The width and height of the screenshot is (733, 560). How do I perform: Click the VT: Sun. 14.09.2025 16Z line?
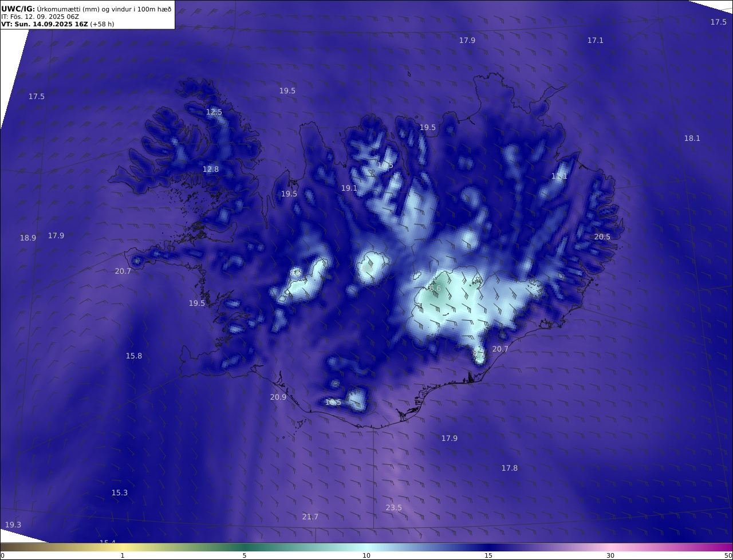(x=58, y=25)
